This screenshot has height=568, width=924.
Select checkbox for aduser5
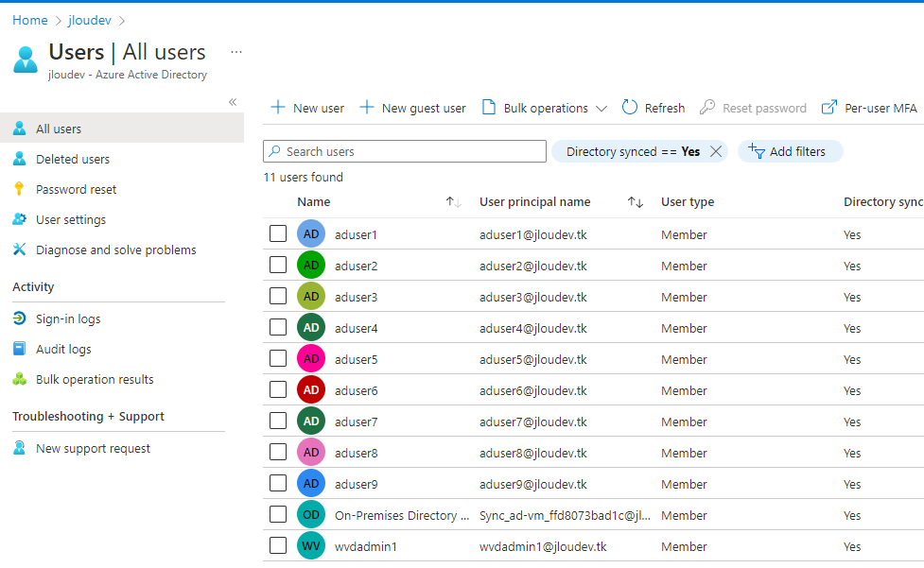tap(278, 358)
